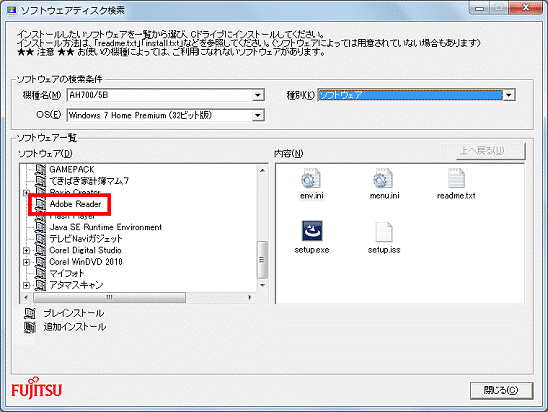Select the Adobe Reader entry
Screen dimensions: 548x412
click(x=75, y=204)
